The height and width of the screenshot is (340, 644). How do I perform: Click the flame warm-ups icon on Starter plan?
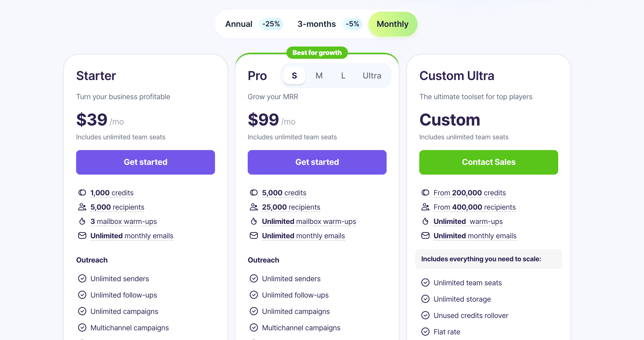pos(82,221)
